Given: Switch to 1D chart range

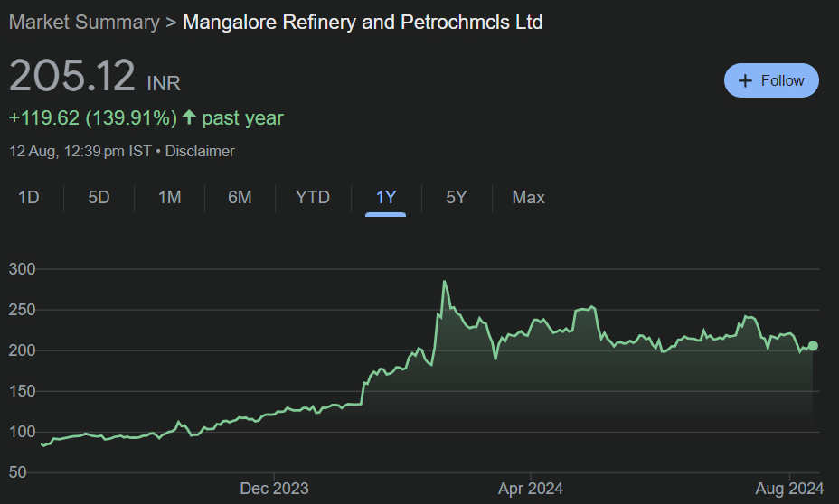Looking at the screenshot, I should 29,197.
